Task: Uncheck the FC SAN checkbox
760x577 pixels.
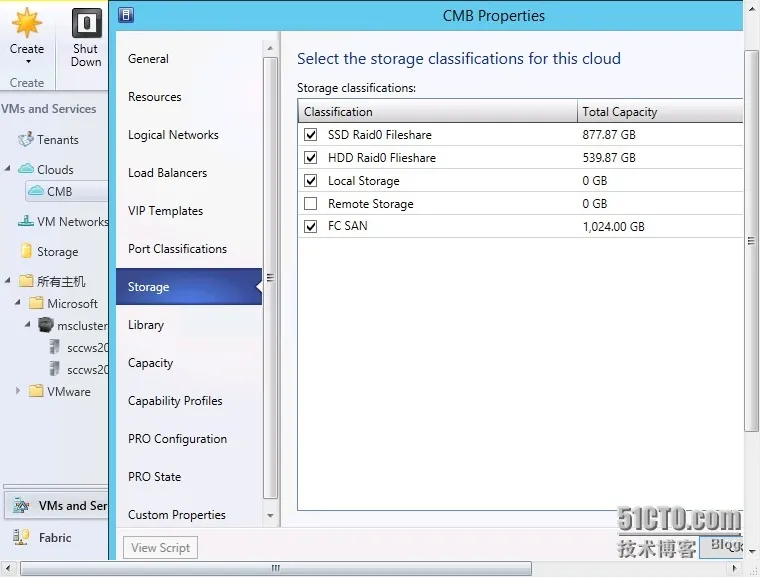Action: point(311,226)
